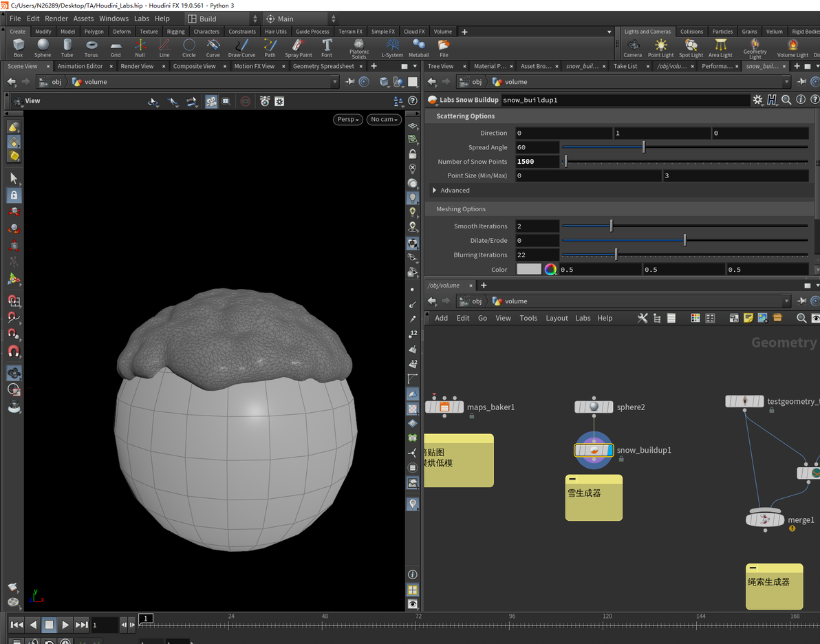Open the color wheel picker for Color
820x644 pixels.
tap(550, 270)
